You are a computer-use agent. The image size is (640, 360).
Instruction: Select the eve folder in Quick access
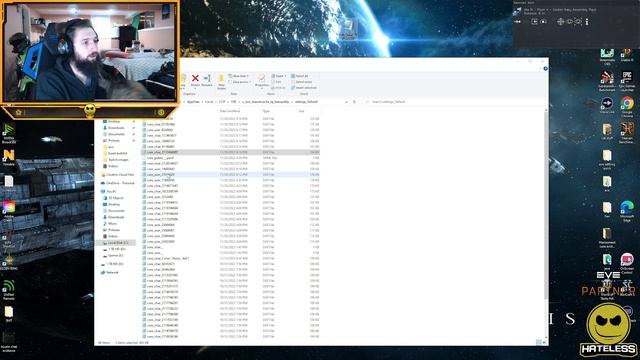pos(109,147)
